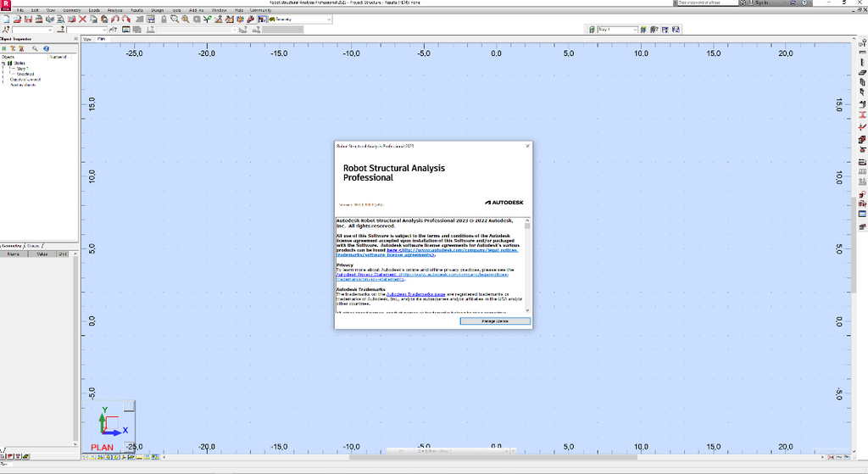Click the red I-beam Sections icon
This screenshot has height=474, width=868.
862,114
